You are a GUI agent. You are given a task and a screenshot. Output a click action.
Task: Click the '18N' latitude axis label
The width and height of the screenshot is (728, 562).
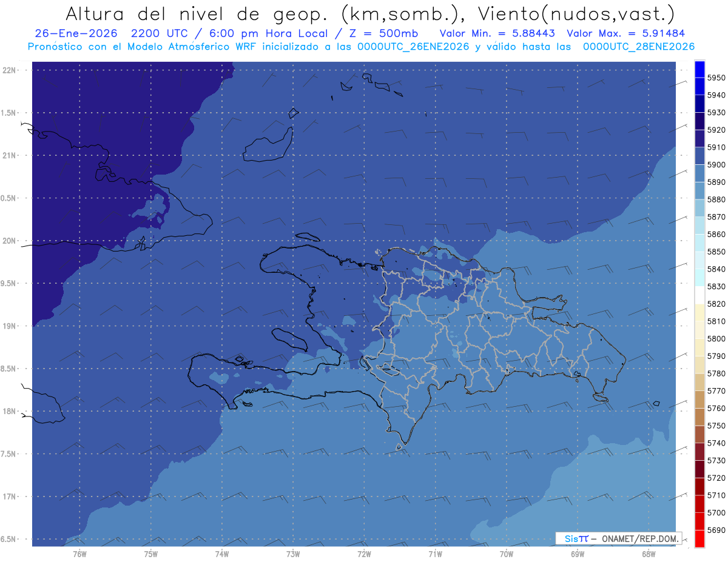point(8,411)
